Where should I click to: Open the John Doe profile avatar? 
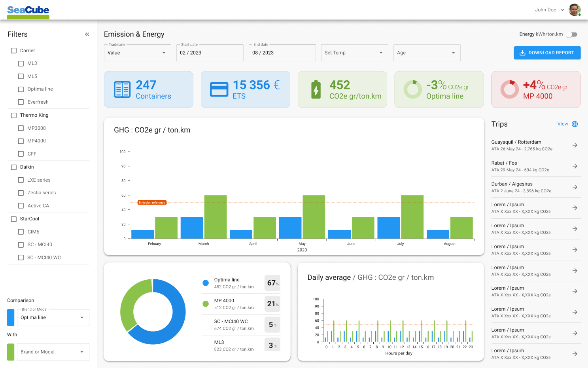click(575, 9)
